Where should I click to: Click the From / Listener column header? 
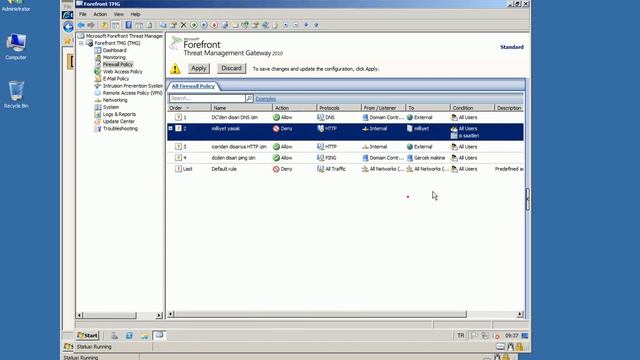(383, 108)
